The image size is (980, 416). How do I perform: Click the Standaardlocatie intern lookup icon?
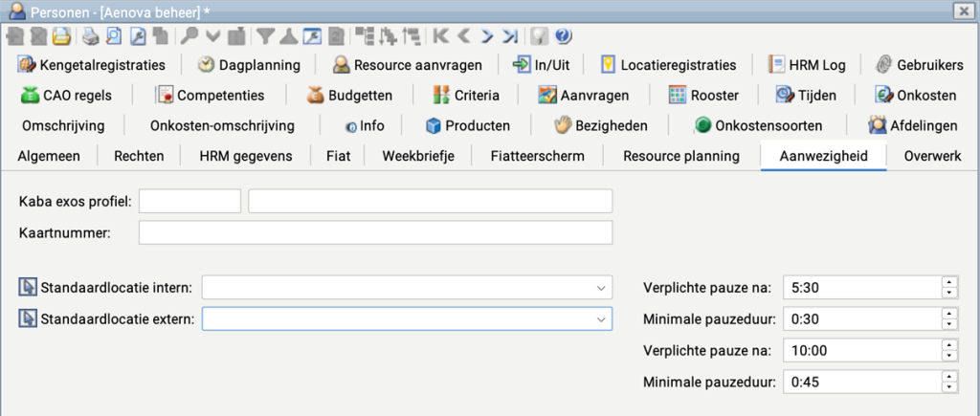[x=28, y=288]
